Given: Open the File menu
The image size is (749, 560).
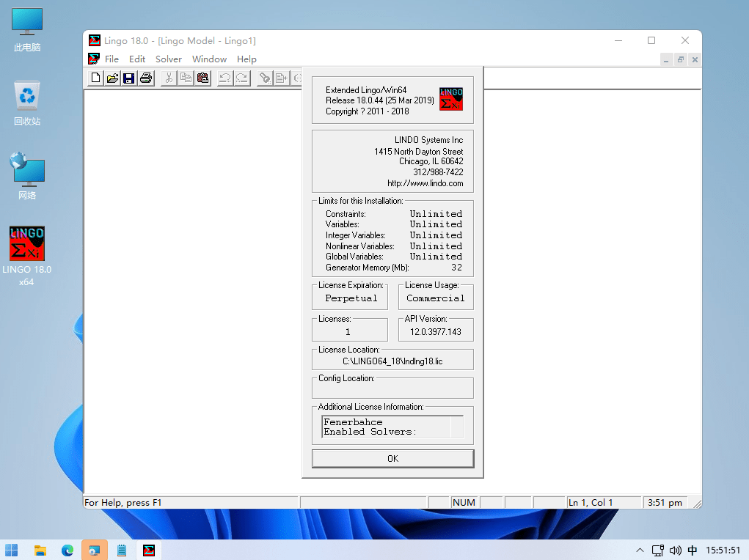Looking at the screenshot, I should (112, 59).
